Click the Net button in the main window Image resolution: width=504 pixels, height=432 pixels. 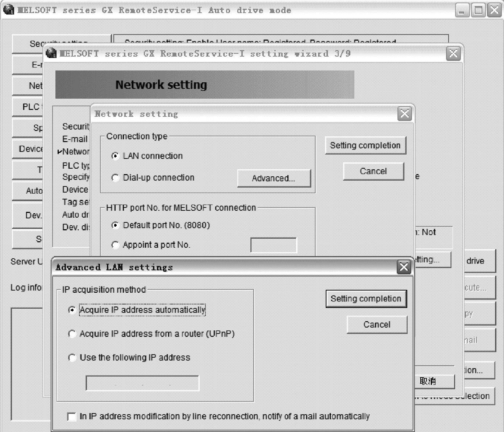pyautogui.click(x=28, y=86)
